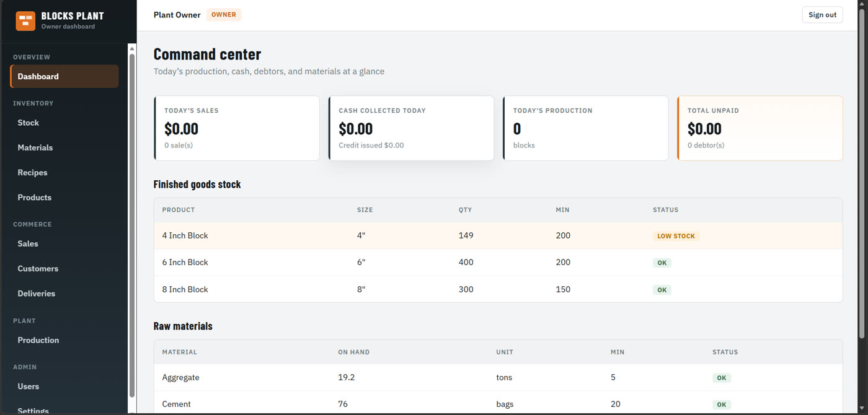868x415 pixels.
Task: Click the OWNER role badge
Action: click(x=224, y=15)
